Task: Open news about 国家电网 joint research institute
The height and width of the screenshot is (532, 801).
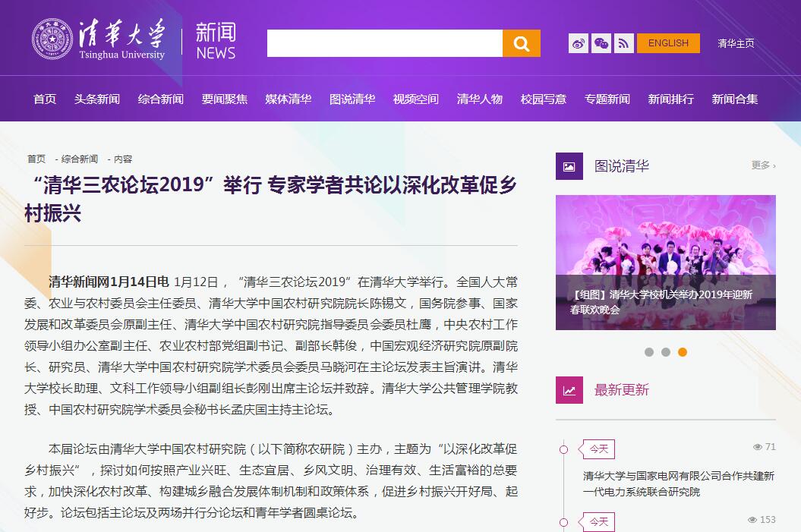Action: [x=679, y=483]
